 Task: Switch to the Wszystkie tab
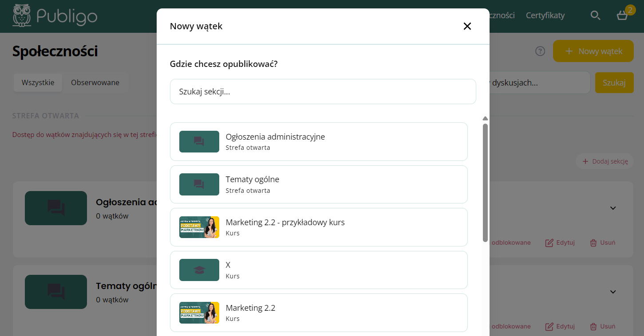(38, 82)
